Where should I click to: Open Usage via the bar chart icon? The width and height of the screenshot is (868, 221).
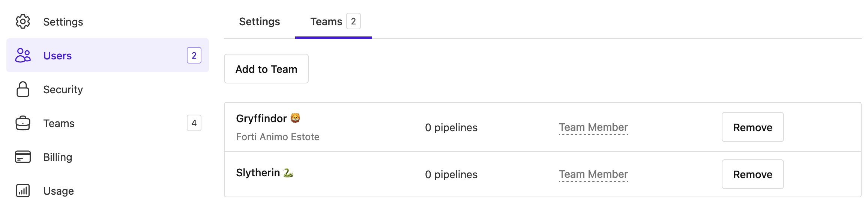point(23,191)
